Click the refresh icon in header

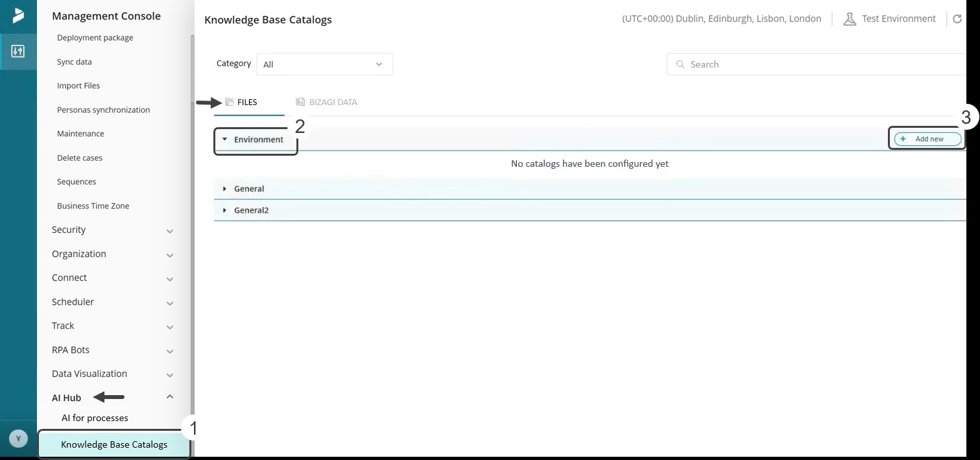[x=957, y=19]
